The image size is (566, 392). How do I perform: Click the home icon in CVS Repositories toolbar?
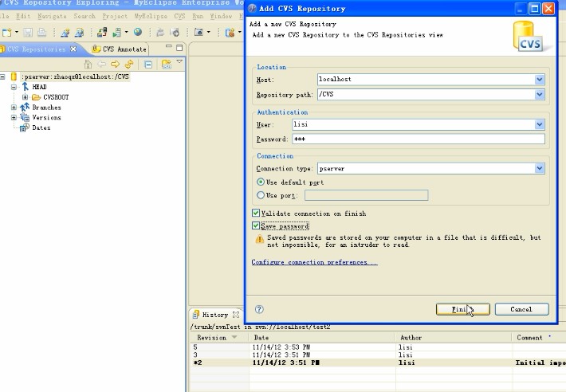88,65
